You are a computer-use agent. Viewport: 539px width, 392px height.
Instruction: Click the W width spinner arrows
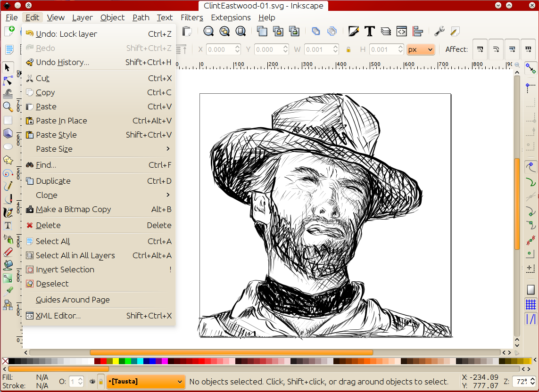(x=335, y=49)
